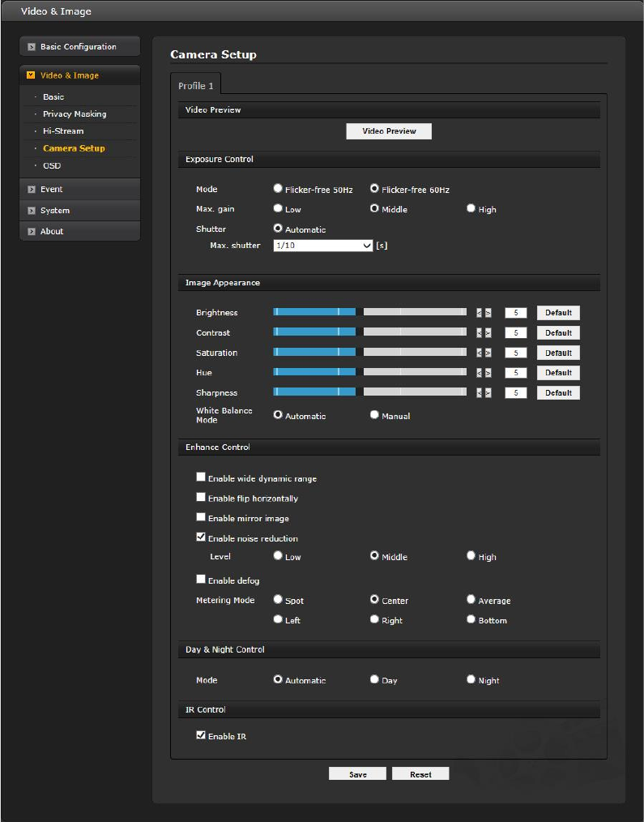The image size is (644, 822).
Task: Enable flip horizontally checkbox
Action: (x=201, y=496)
